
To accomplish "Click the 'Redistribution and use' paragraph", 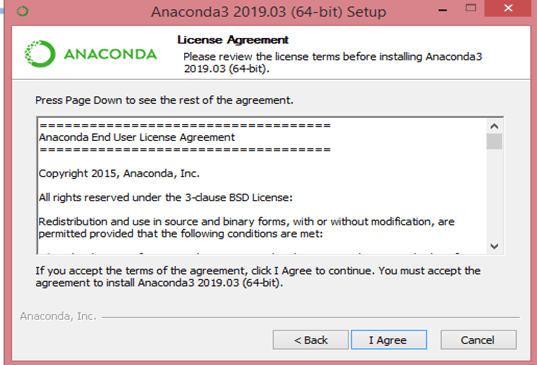I will [x=246, y=227].
